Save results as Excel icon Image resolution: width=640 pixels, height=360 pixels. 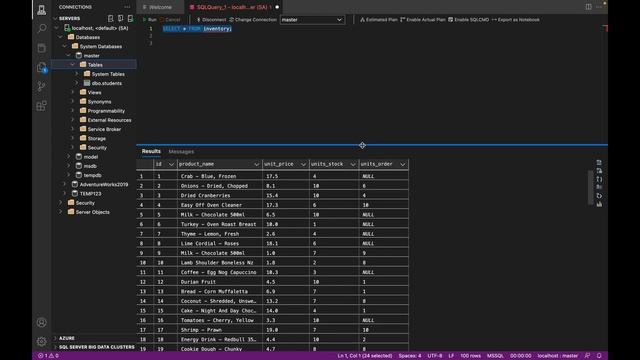599,171
